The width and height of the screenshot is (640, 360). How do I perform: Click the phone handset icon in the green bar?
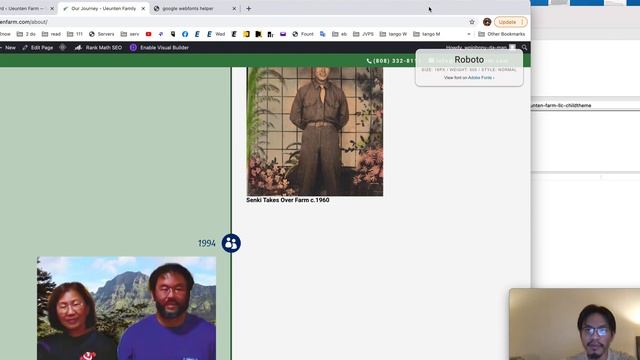[369, 61]
